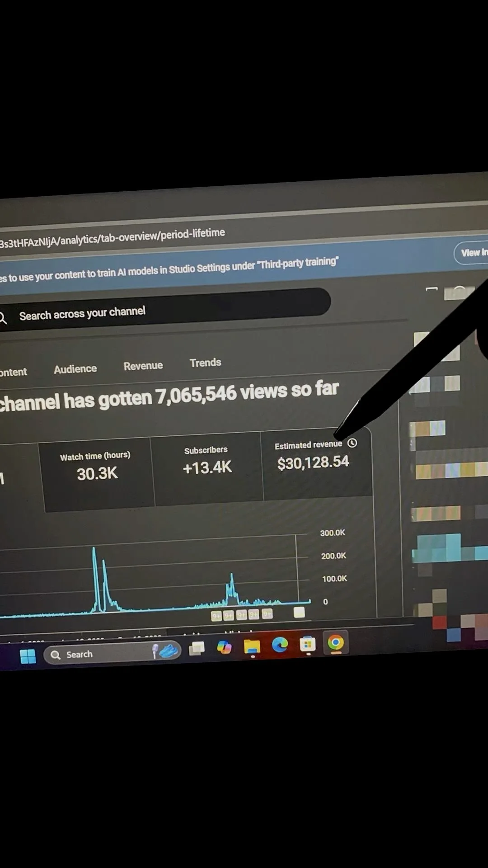The image size is (488, 868).
Task: Click the analytics URL in the address bar
Action: tap(112, 237)
